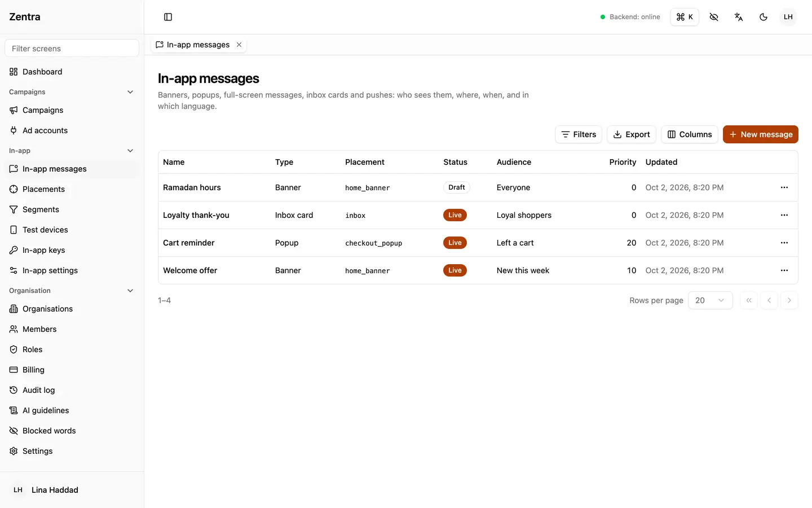Image resolution: width=812 pixels, height=508 pixels.
Task: Switch to dark mode moon icon
Action: coord(764,17)
